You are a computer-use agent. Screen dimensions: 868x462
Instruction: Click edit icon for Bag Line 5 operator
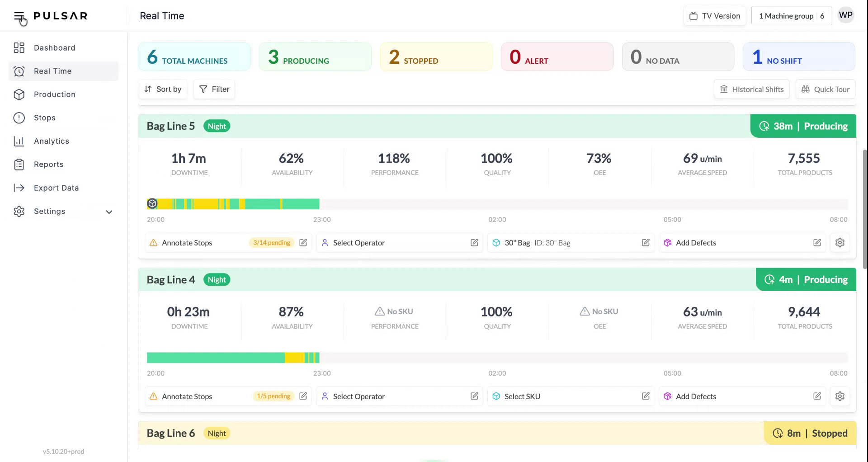[x=474, y=243]
